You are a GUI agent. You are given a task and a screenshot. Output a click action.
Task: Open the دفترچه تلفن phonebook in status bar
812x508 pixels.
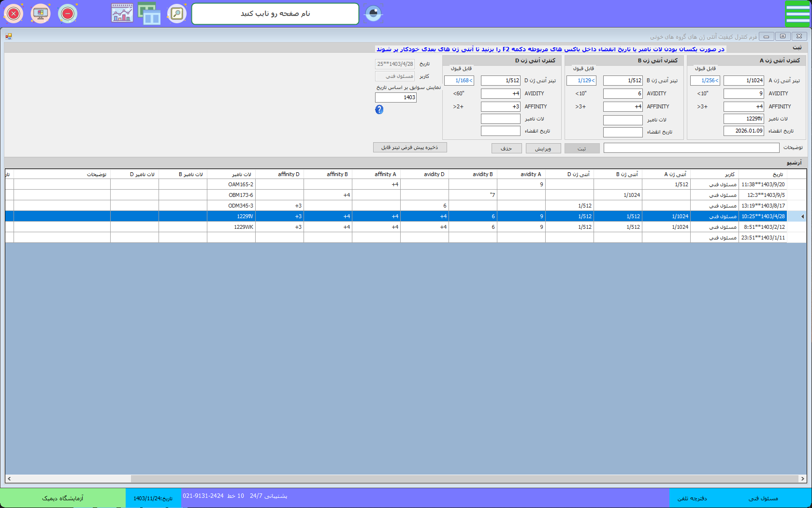coord(692,498)
